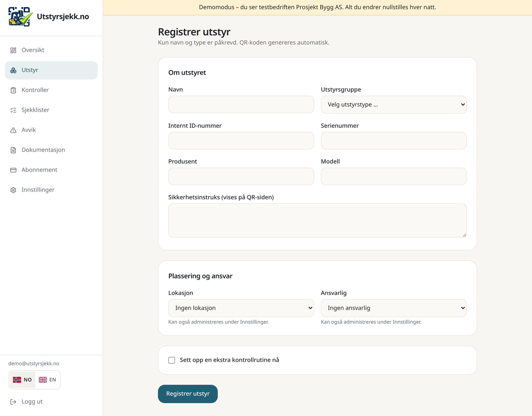Switch language to EN
This screenshot has width=532, height=416.
click(x=48, y=380)
